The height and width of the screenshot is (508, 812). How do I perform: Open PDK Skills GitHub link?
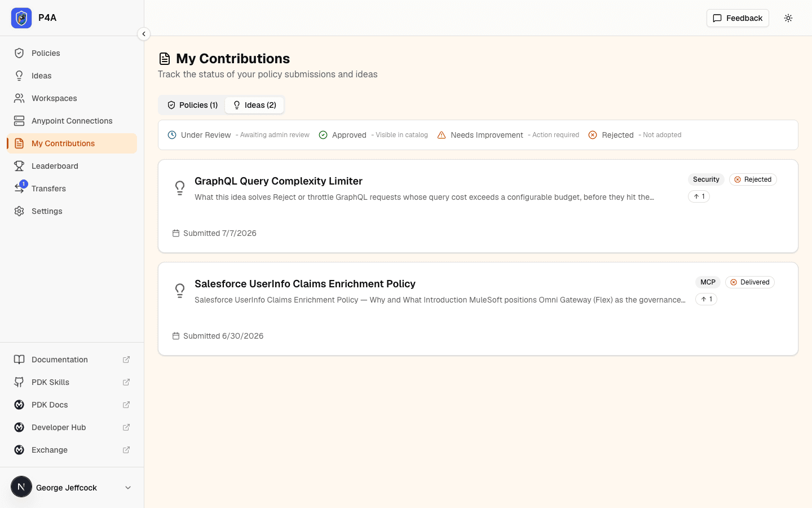pos(72,382)
